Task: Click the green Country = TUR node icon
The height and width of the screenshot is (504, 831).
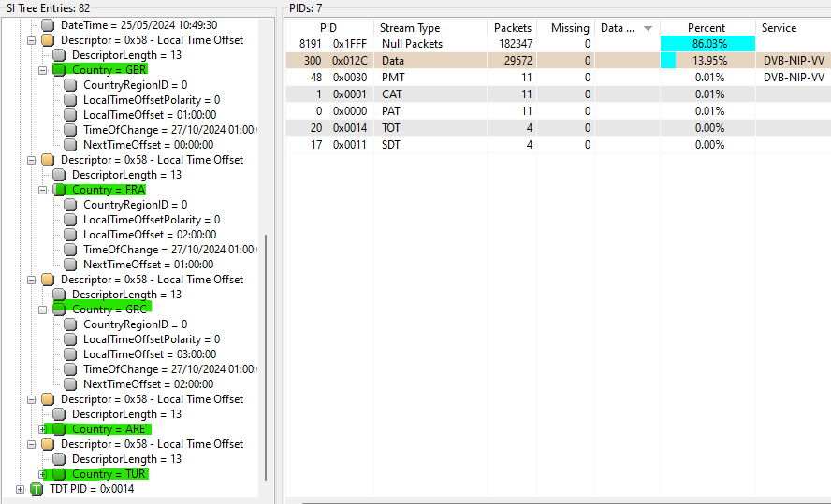Action: (59, 474)
